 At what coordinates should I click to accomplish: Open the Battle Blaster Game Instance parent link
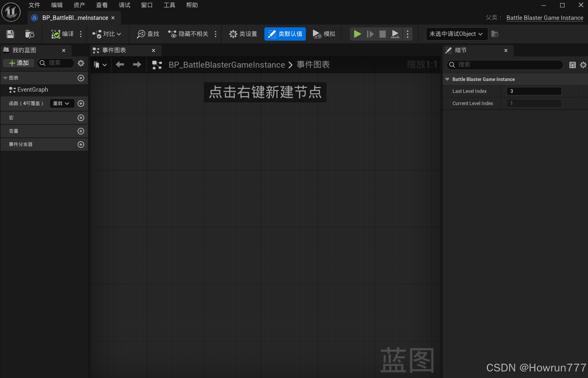(x=544, y=18)
